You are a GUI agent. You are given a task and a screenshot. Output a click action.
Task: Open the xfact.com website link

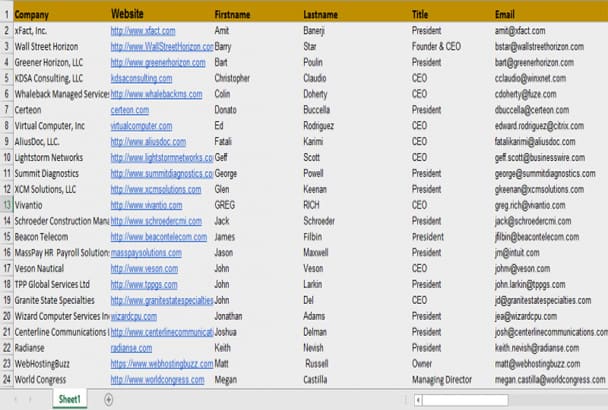(x=143, y=31)
